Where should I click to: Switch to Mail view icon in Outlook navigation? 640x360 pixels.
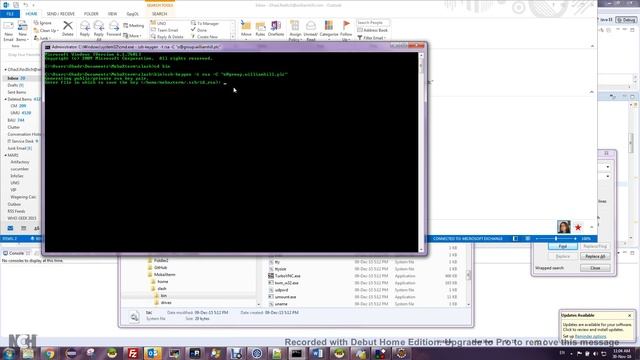(x=10, y=228)
